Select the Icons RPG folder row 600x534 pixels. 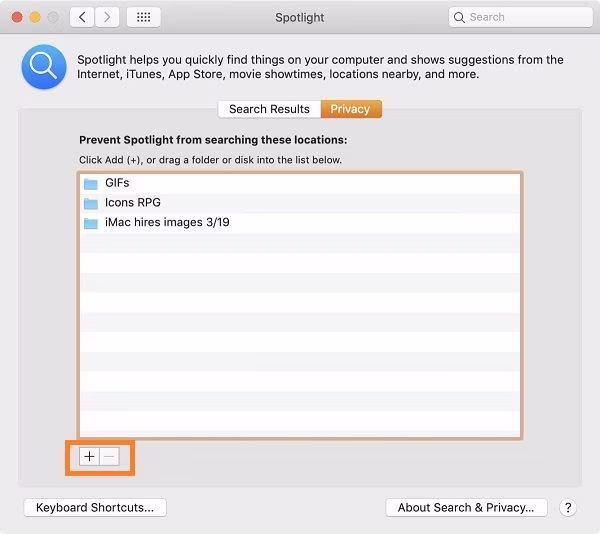[x=300, y=203]
